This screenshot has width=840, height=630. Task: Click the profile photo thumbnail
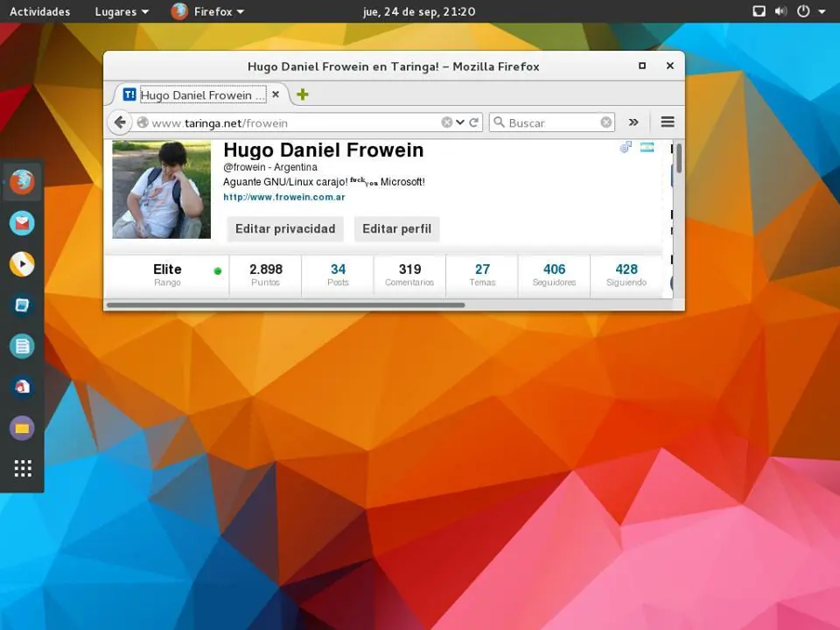[161, 190]
